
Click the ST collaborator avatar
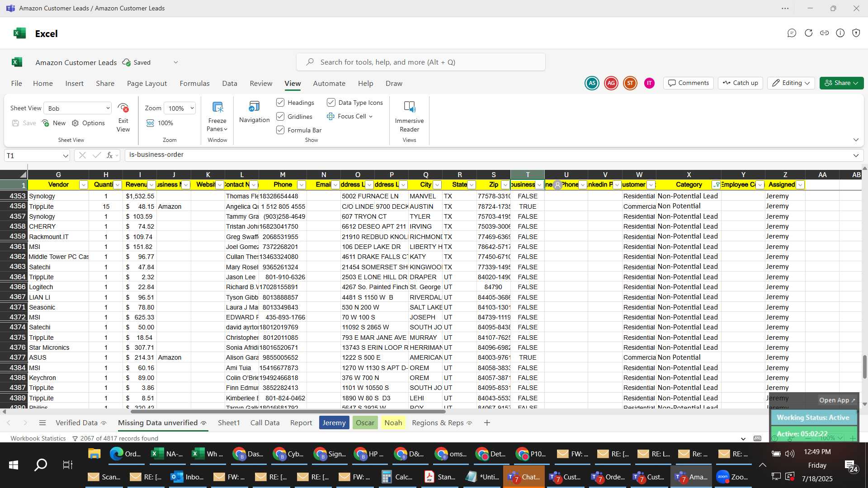(x=630, y=83)
